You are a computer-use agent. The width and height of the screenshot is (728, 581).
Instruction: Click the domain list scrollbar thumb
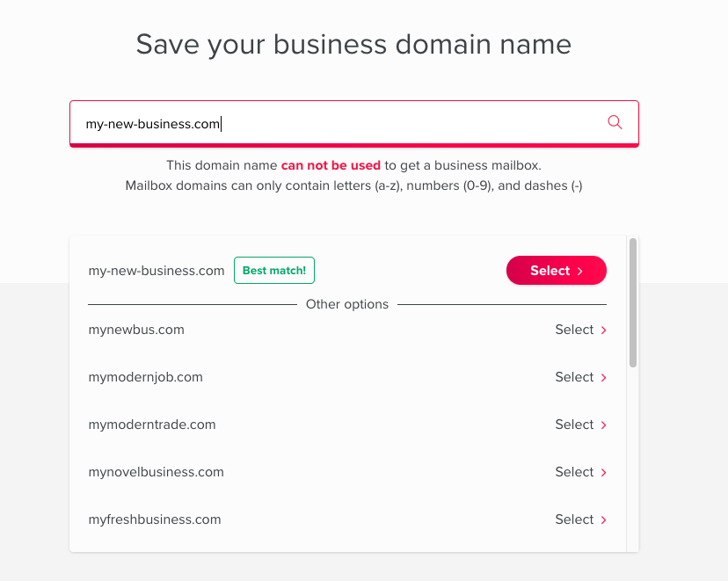pyautogui.click(x=633, y=302)
